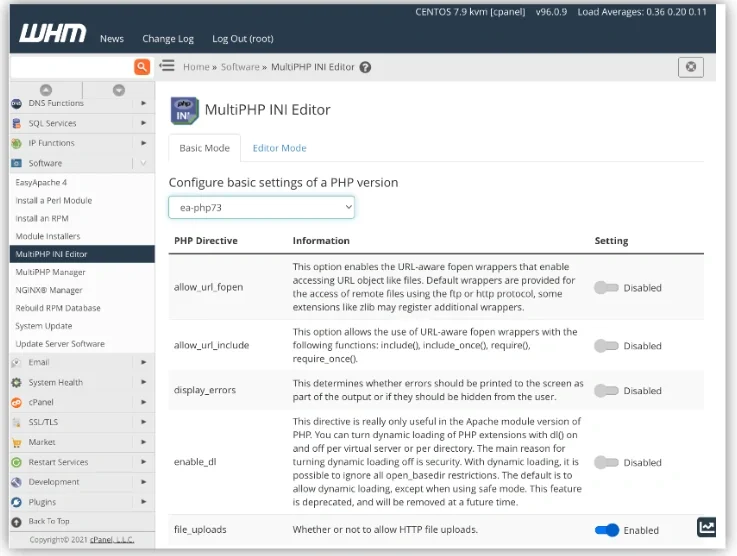Click the WHM logo
Viewport: 737px width, 556px height.
pyautogui.click(x=53, y=33)
